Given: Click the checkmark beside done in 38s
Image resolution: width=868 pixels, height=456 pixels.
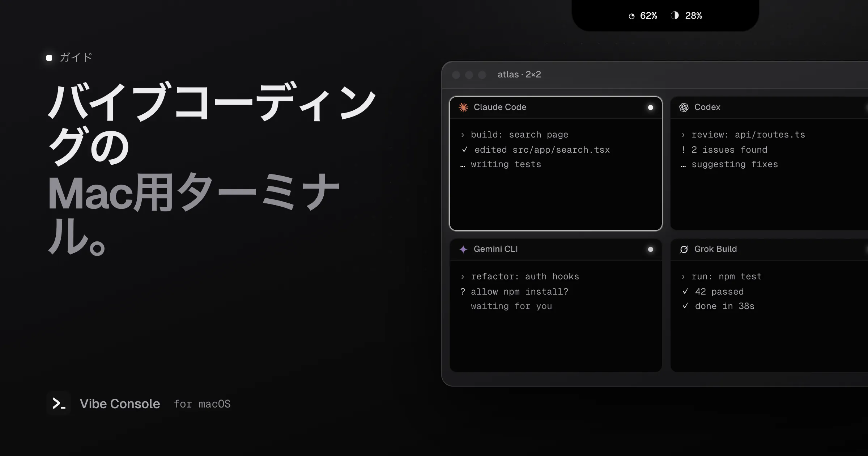Looking at the screenshot, I should pyautogui.click(x=685, y=306).
